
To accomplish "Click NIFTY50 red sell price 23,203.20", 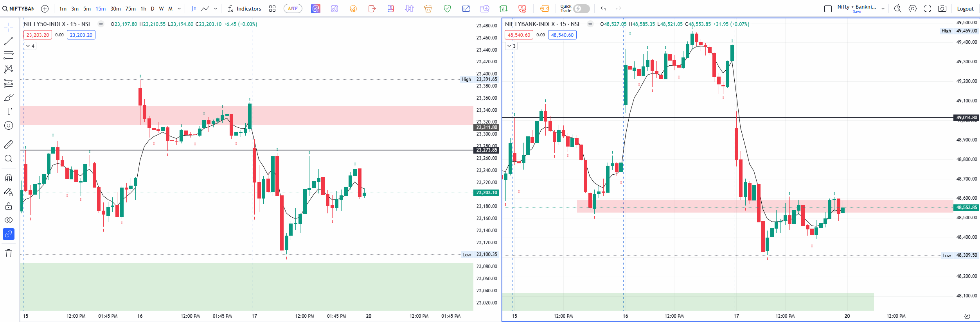I will 38,35.
